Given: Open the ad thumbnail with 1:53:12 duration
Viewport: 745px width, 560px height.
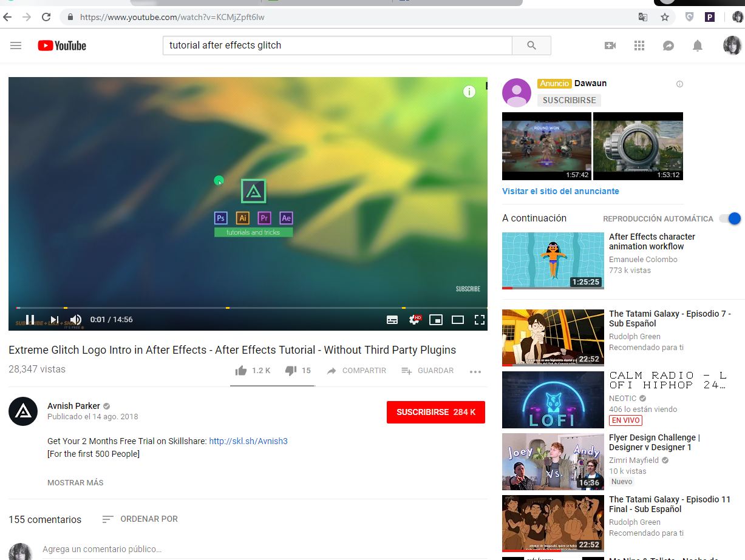Looking at the screenshot, I should coord(638,146).
